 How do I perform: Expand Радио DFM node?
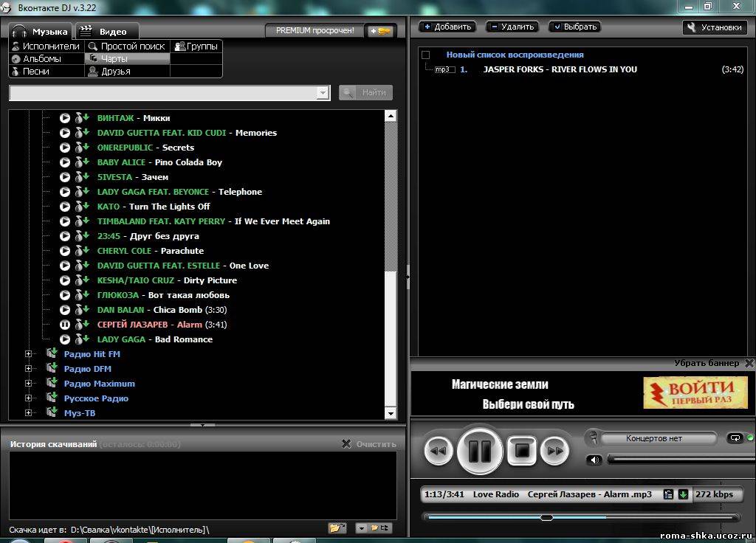tap(29, 369)
